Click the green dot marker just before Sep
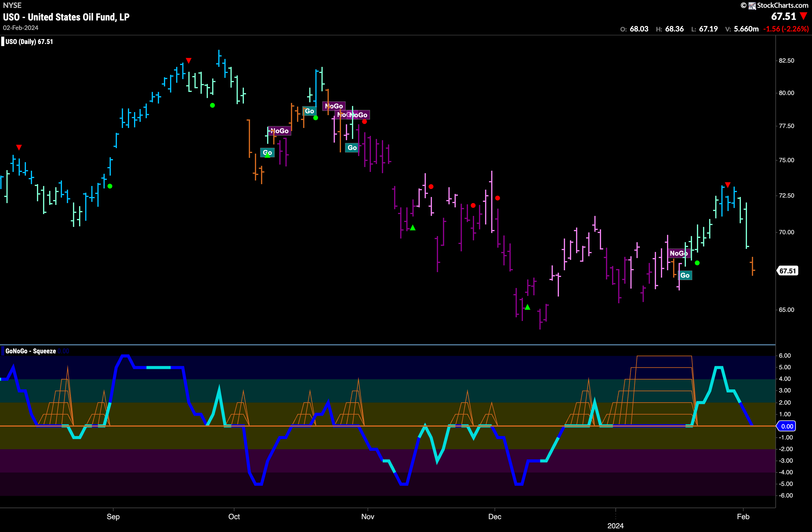 point(110,186)
